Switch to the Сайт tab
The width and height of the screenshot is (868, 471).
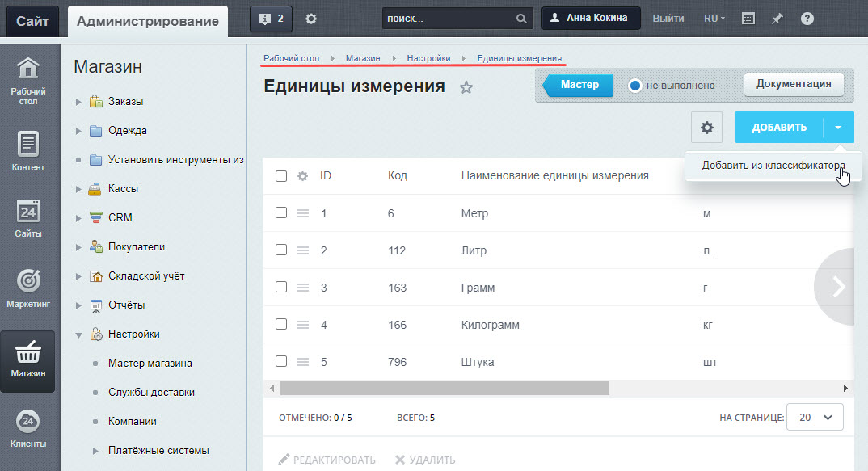click(32, 21)
